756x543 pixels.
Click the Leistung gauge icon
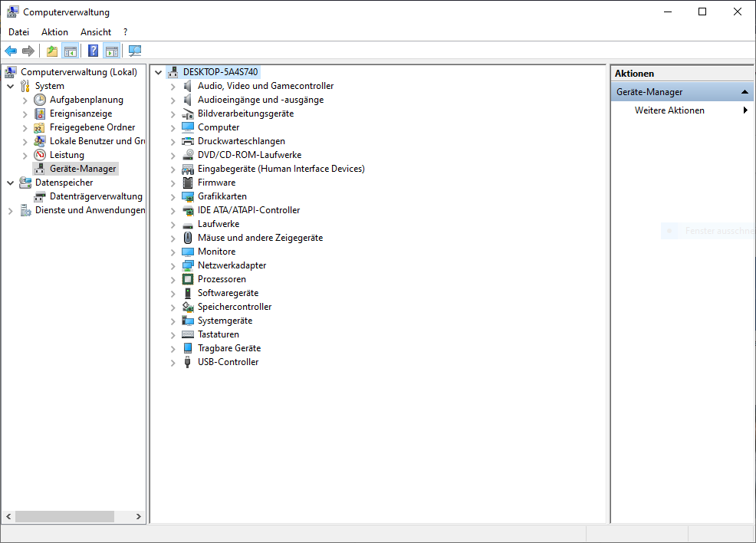pos(40,155)
